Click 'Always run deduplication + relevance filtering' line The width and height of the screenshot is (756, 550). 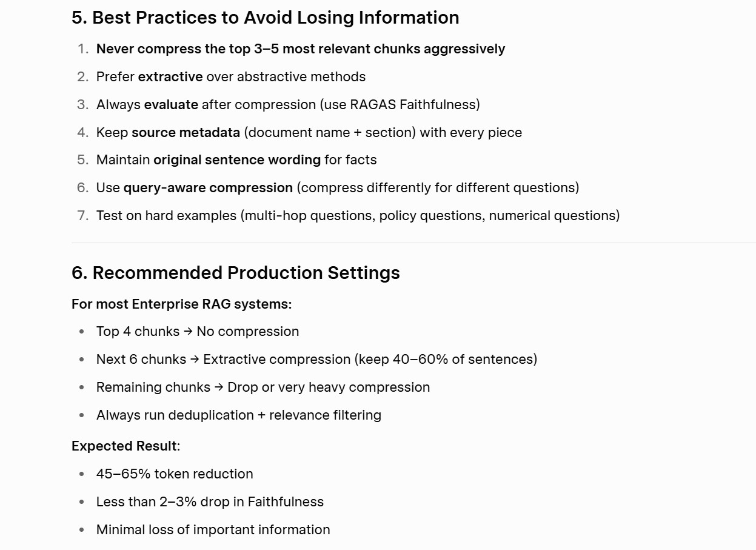click(239, 415)
